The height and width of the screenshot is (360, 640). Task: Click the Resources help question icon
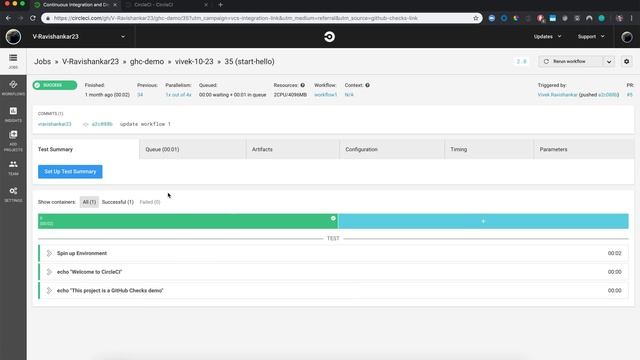pos(302,85)
